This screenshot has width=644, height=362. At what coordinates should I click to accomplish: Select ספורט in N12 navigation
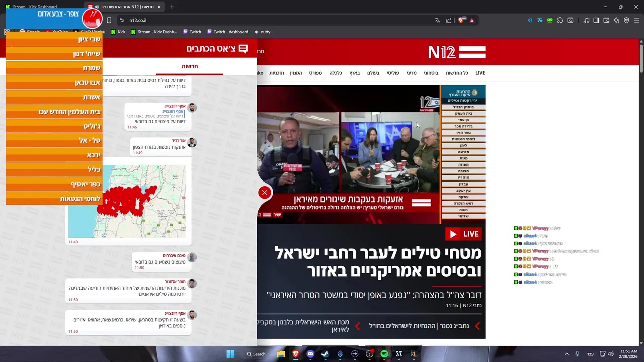coord(315,73)
